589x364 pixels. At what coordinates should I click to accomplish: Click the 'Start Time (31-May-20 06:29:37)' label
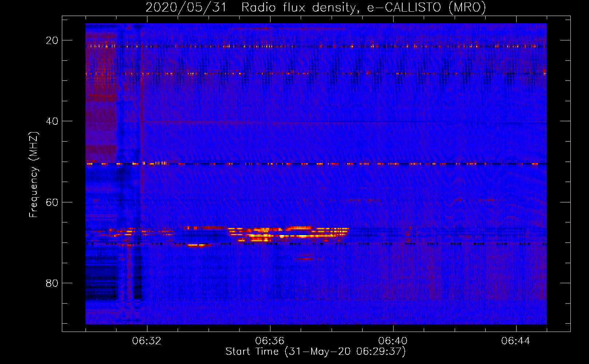tap(316, 352)
